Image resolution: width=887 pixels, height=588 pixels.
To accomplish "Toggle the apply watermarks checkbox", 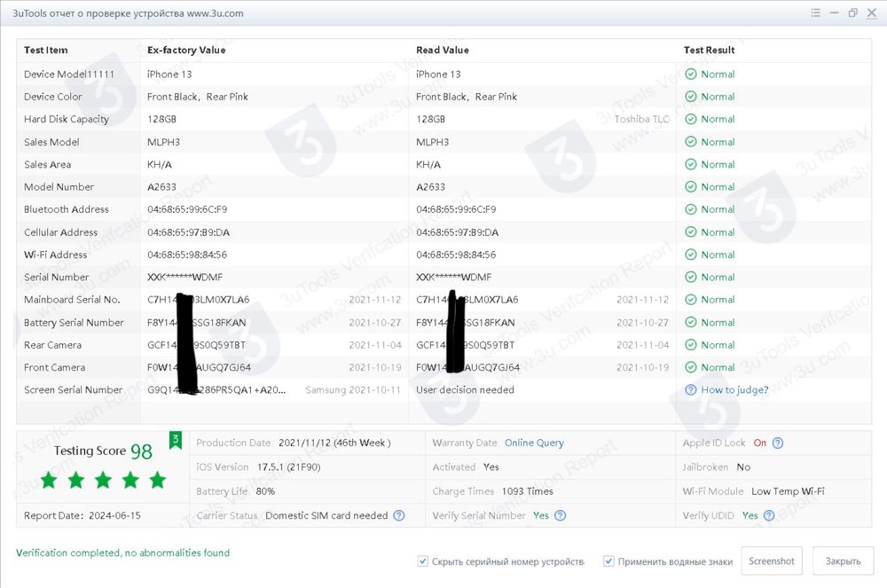I will [x=608, y=561].
